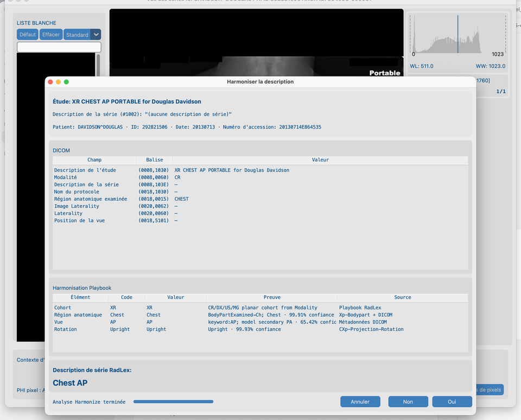The image size is (521, 420).
Task: Click the Chest AP RadLex description
Action: point(70,383)
